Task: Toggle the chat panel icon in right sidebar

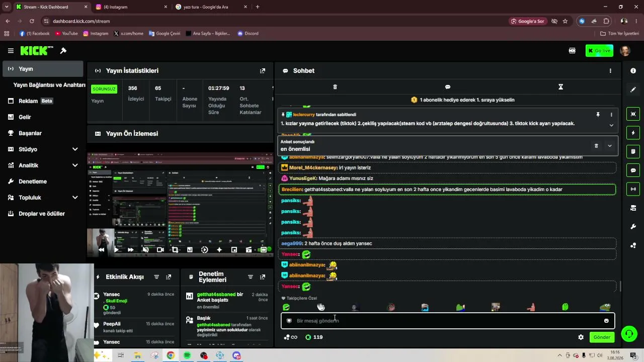Action: pos(633,170)
